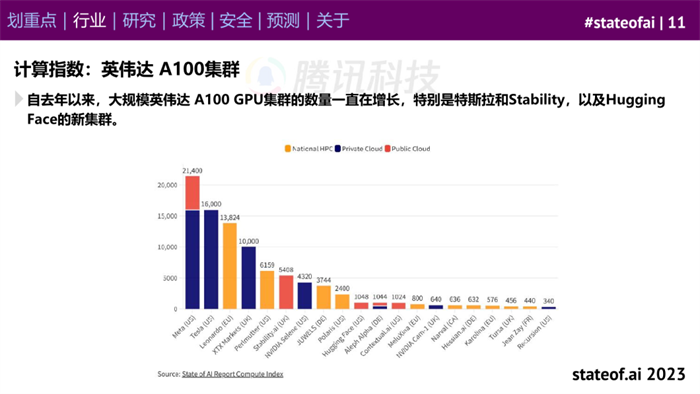This screenshot has height=394, width=700.
Task: Select the Stability.ai 5408 red bar
Action: [x=286, y=292]
